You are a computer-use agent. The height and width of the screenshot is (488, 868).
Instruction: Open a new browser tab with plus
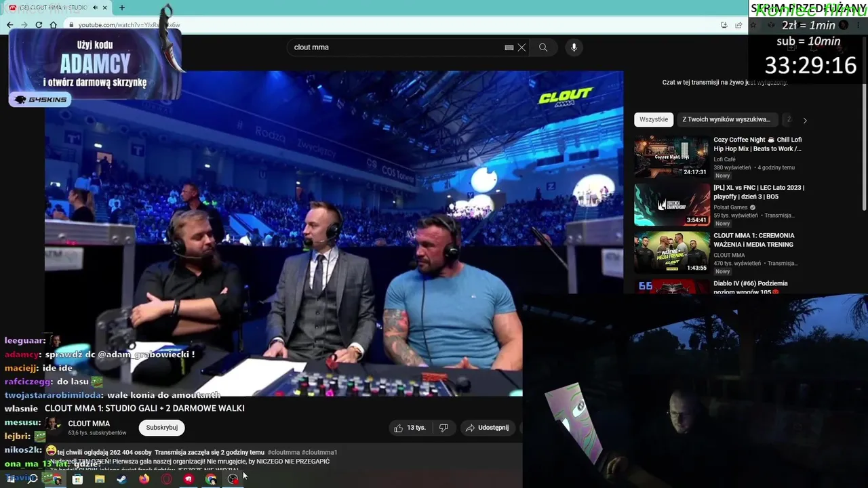(x=122, y=7)
